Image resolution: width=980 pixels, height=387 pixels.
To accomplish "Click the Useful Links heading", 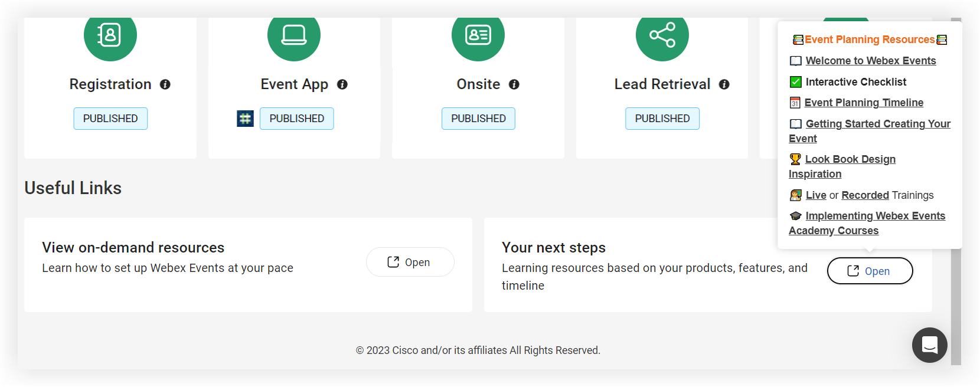I will (73, 188).
